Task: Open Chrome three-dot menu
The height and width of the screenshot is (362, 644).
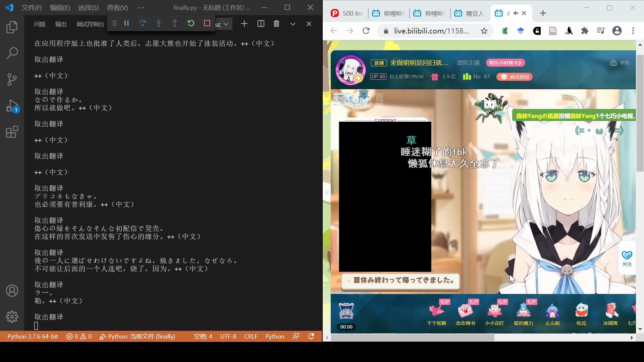Action: coord(633,31)
